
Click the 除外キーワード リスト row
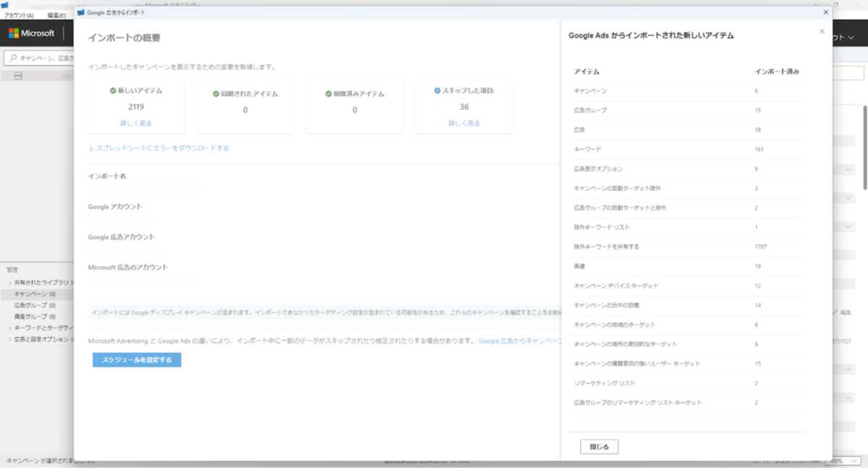click(x=687, y=228)
